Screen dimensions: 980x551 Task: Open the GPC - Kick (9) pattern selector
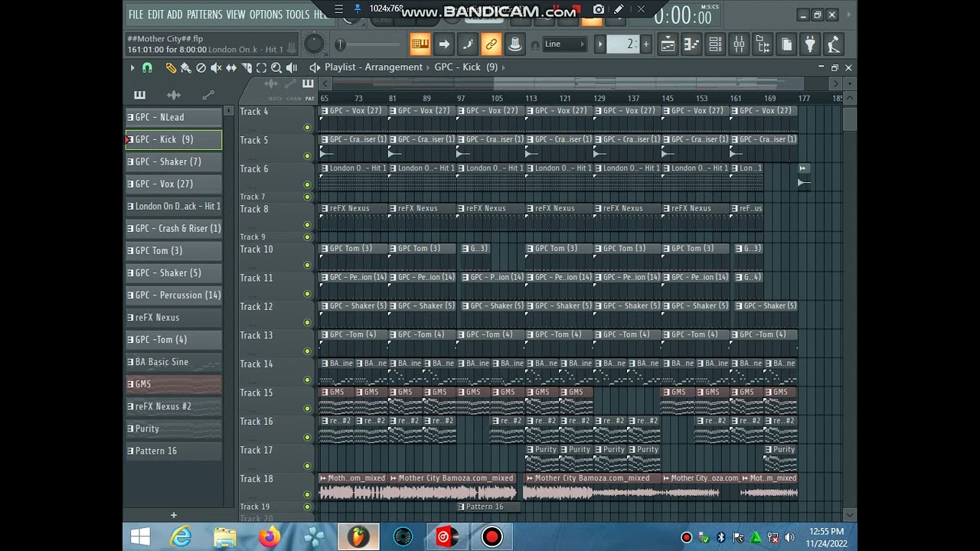[x=466, y=67]
